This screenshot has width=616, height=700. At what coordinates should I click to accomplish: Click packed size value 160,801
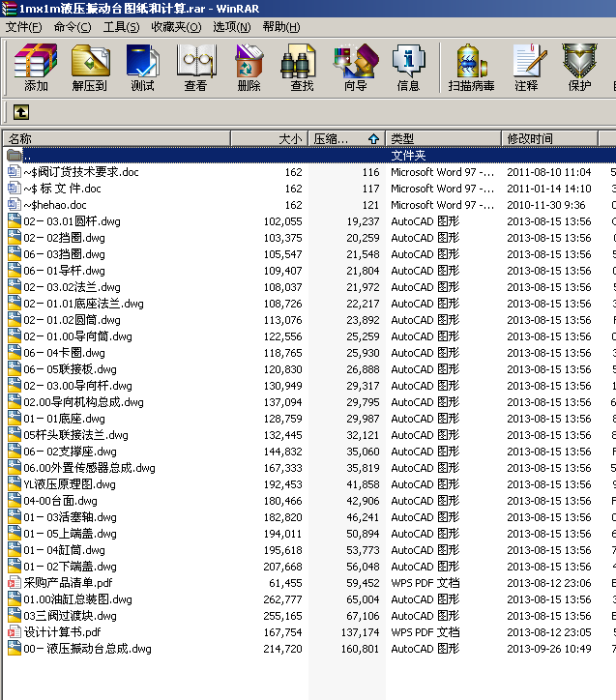tap(360, 648)
